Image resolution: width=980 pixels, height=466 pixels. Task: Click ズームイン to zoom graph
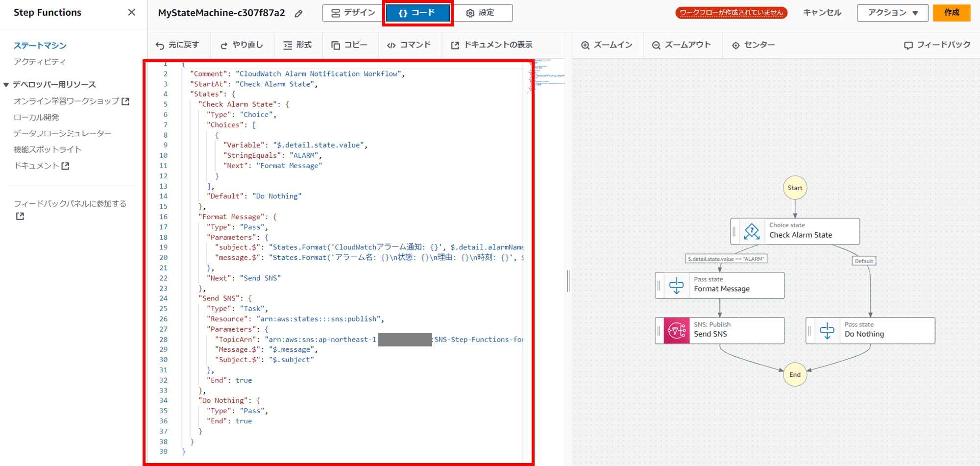coord(607,45)
